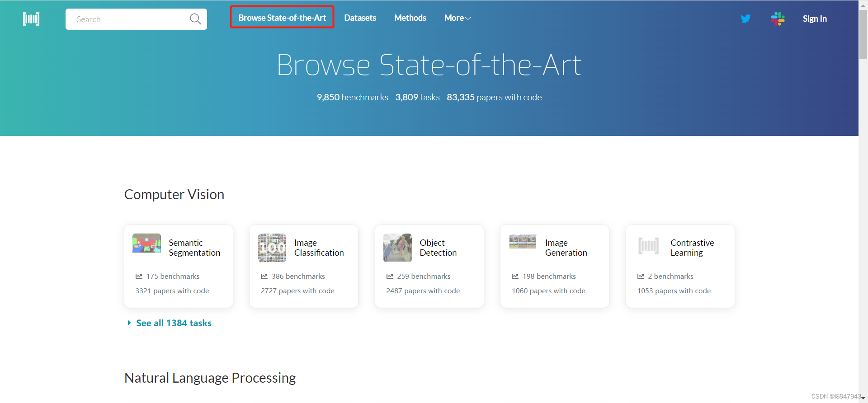Open See all 1384 tasks link
Viewport: 868px width, 403px height.
click(x=174, y=323)
